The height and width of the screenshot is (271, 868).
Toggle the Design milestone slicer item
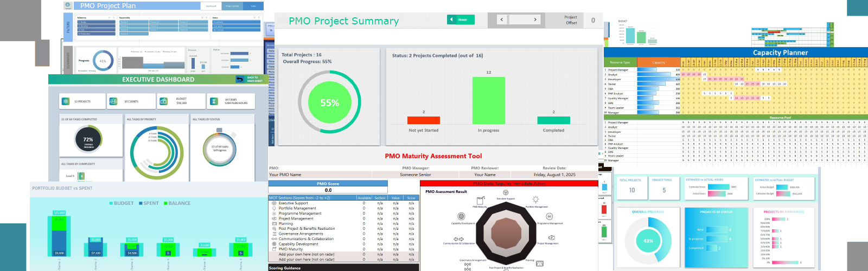96,22
